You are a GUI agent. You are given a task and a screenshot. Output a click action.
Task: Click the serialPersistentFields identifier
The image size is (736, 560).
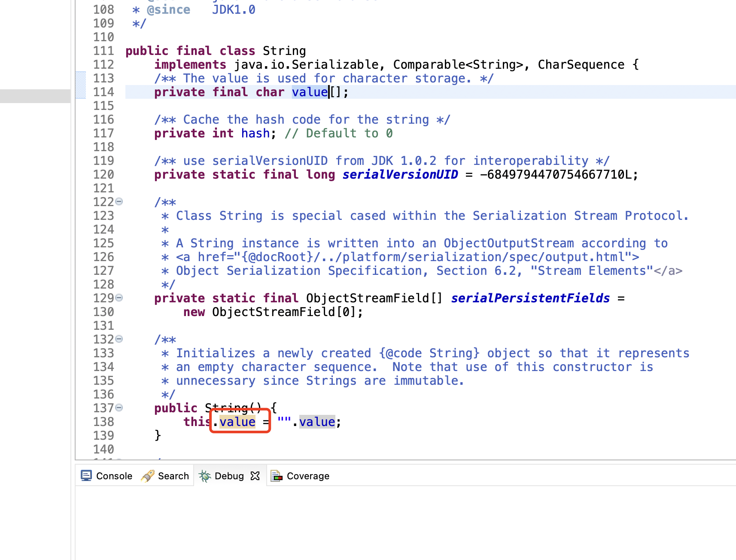point(530,298)
